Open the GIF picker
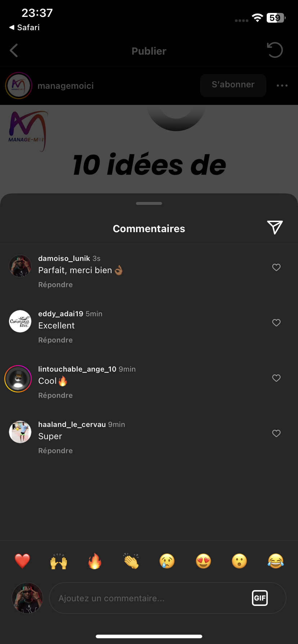 pos(260,598)
